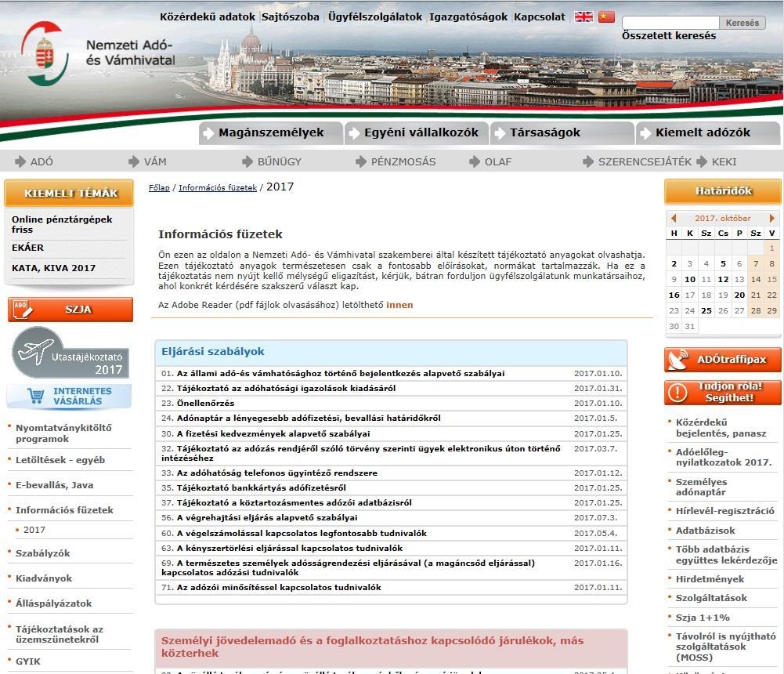The image size is (784, 674).
Task: Switch language with the UK flag icon
Action: coord(583,17)
